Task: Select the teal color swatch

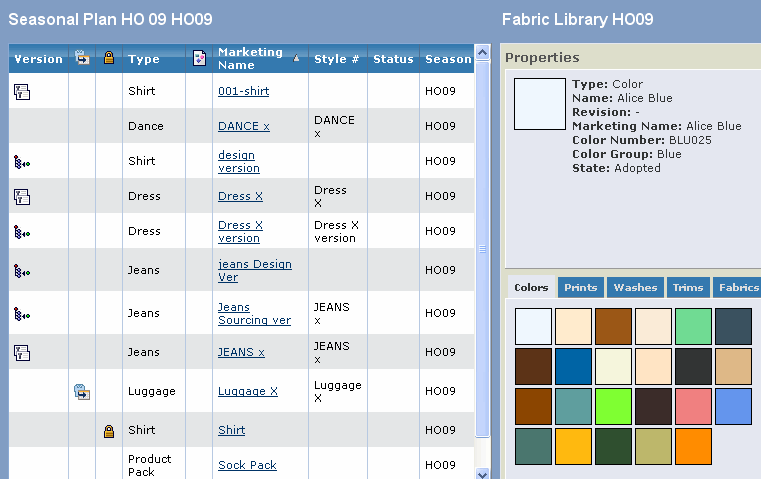Action: (x=573, y=406)
